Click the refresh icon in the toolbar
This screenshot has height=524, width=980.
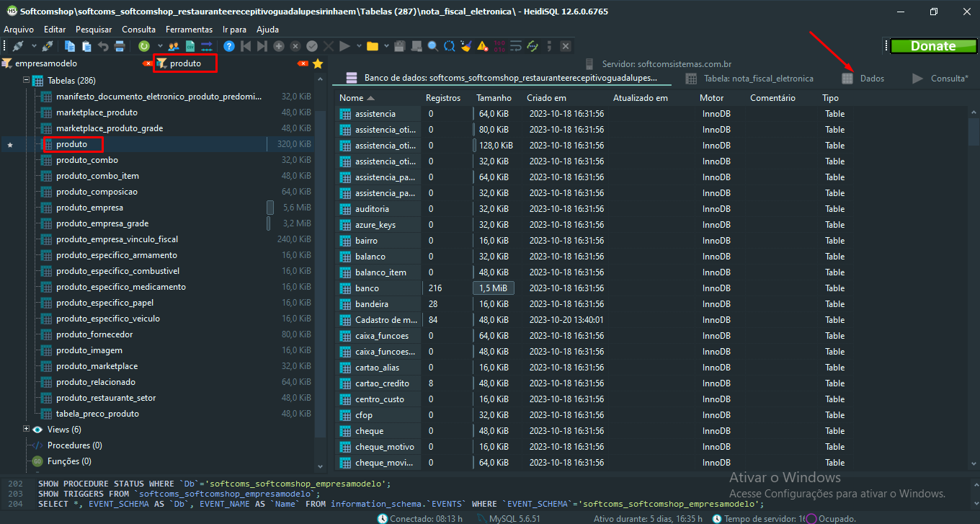click(144, 46)
